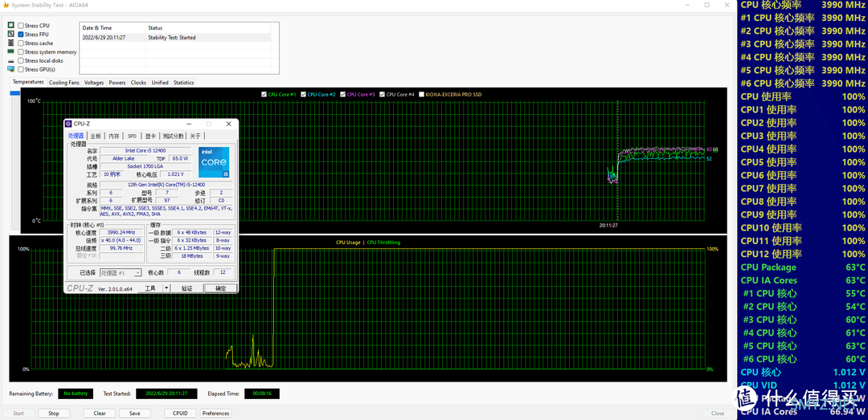Toggle the CPU Core #3 graph checkbox
Image resolution: width=868 pixels, height=420 pixels.
[343, 95]
